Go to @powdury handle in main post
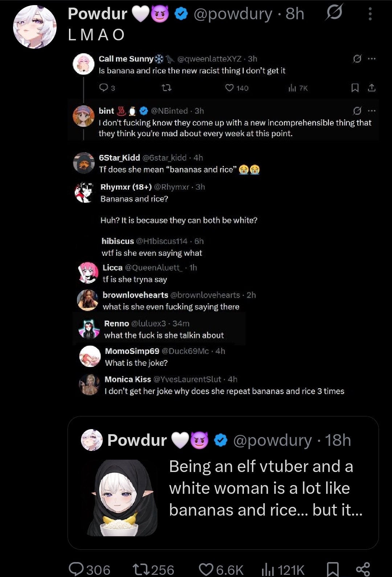Image resolution: width=392 pixels, height=577 pixels. [233, 14]
